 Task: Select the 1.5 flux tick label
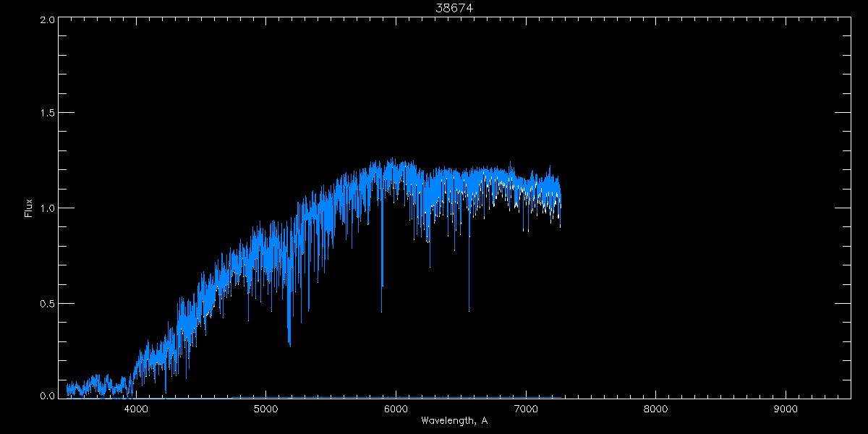click(x=46, y=114)
